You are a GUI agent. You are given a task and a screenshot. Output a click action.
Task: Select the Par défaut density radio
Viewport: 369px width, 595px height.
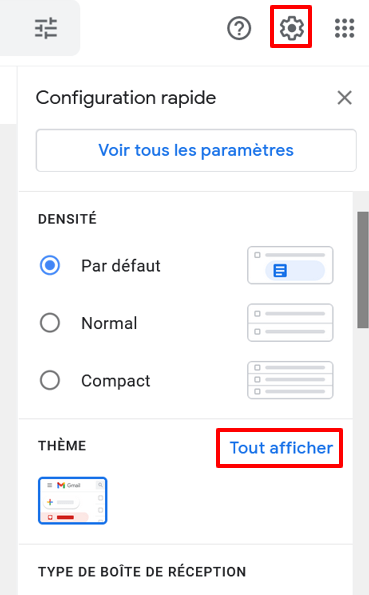tap(50, 265)
